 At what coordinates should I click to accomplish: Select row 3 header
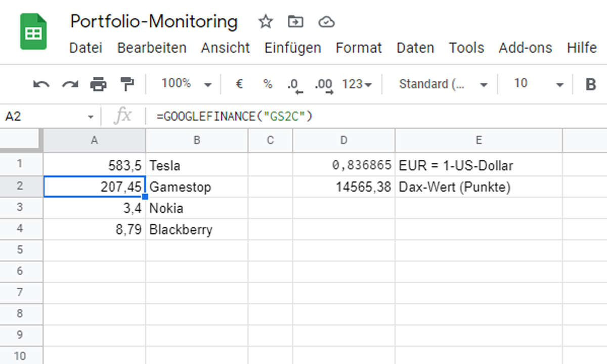click(21, 208)
